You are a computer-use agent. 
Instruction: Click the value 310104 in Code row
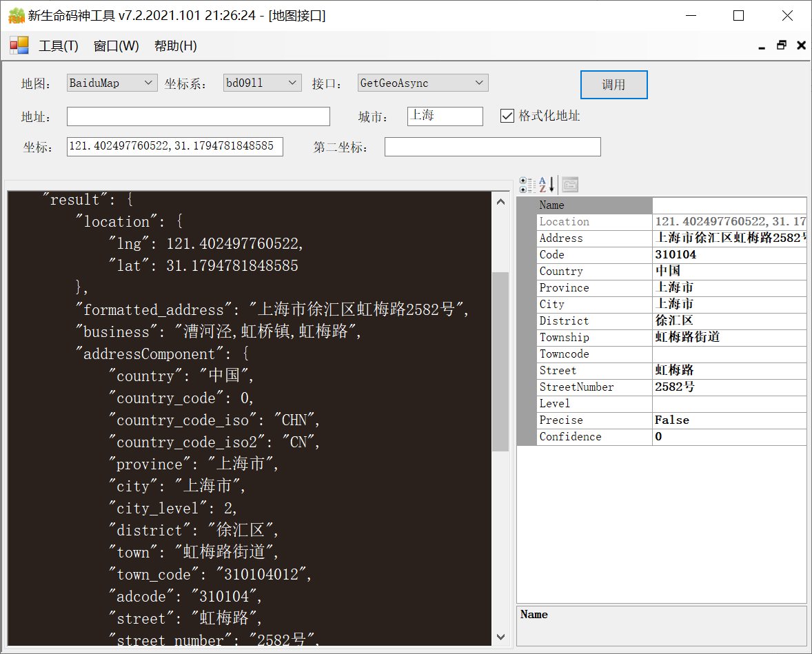pos(676,255)
